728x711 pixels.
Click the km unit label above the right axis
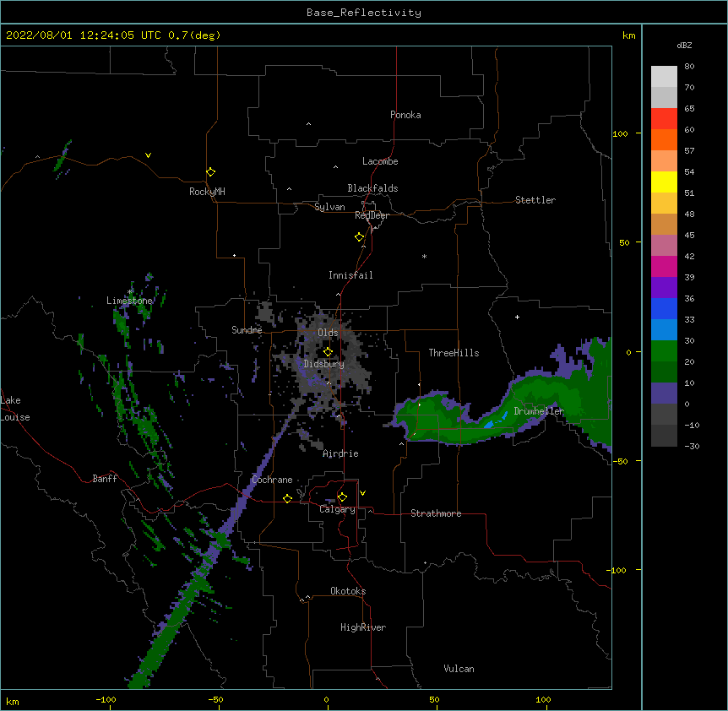click(x=628, y=35)
